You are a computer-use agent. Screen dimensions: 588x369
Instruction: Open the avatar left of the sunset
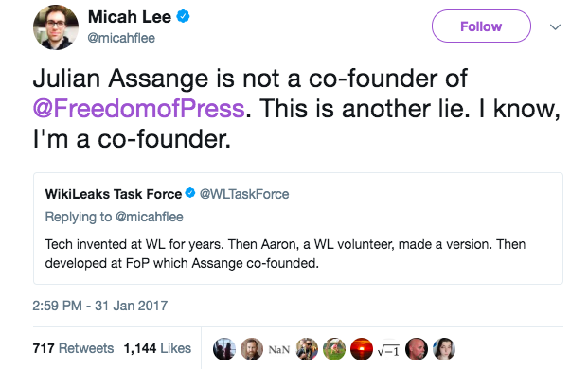(334, 349)
